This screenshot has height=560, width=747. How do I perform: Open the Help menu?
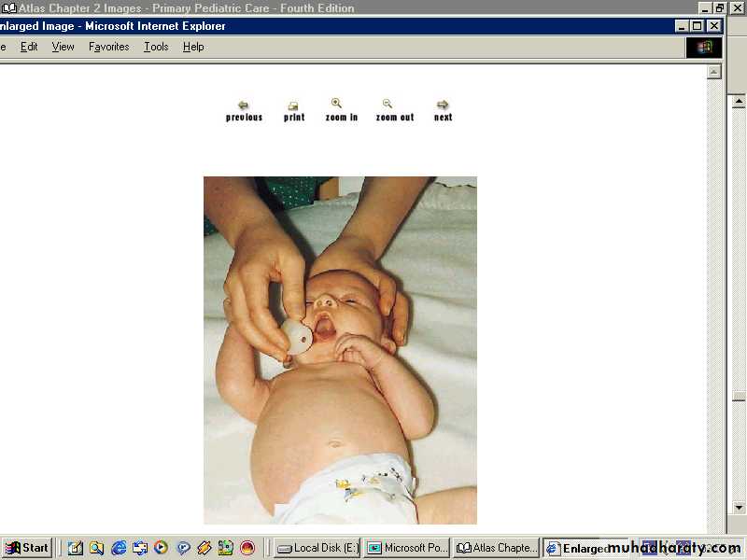[193, 47]
